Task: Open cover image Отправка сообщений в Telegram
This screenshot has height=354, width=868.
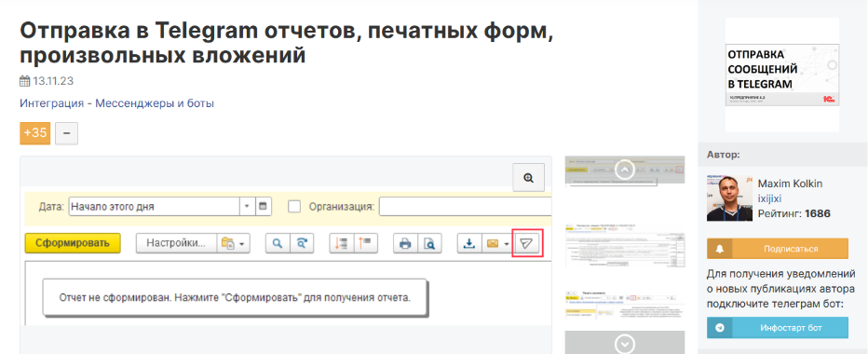Action: point(782,75)
